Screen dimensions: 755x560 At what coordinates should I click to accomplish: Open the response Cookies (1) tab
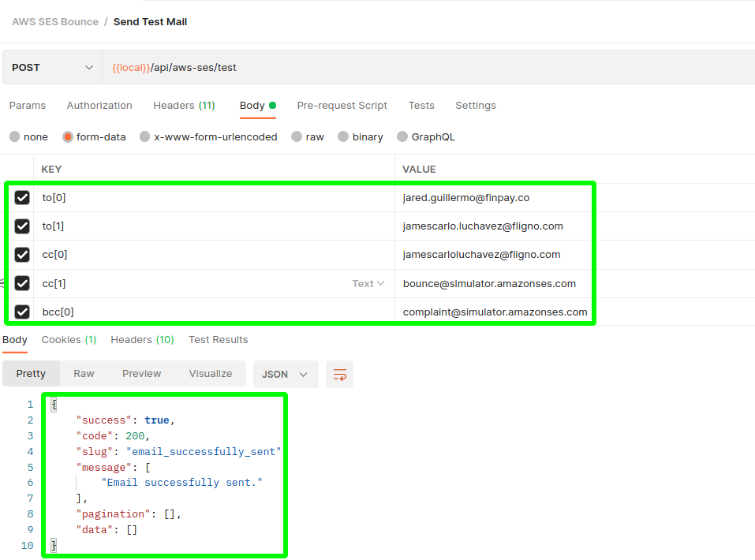click(69, 340)
